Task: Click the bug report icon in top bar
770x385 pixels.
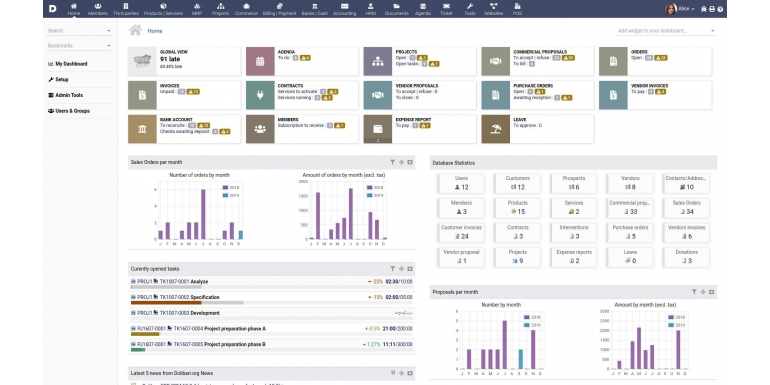Action: coord(704,9)
